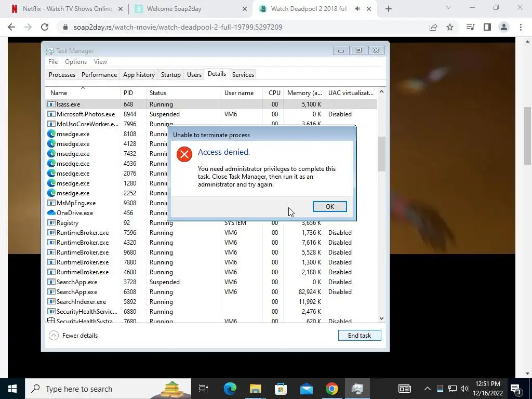
Task: Go back in the browser
Action: (11, 27)
